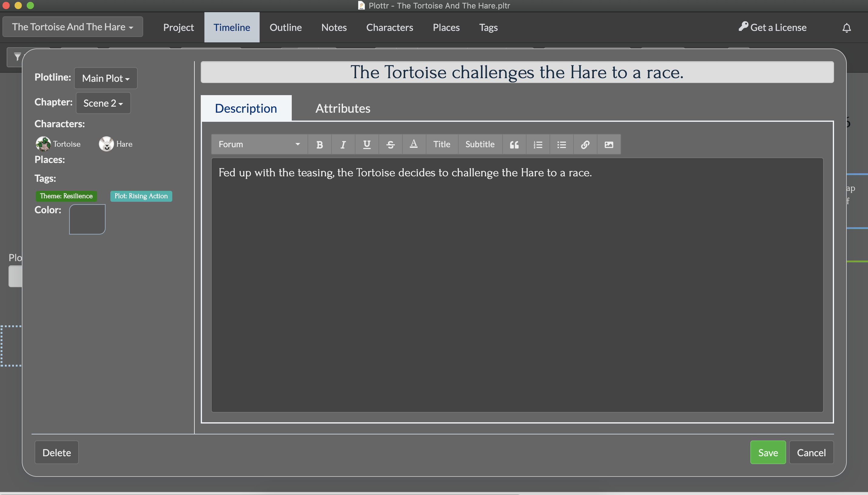
Task: Insert a hyperlink in description
Action: 585,145
